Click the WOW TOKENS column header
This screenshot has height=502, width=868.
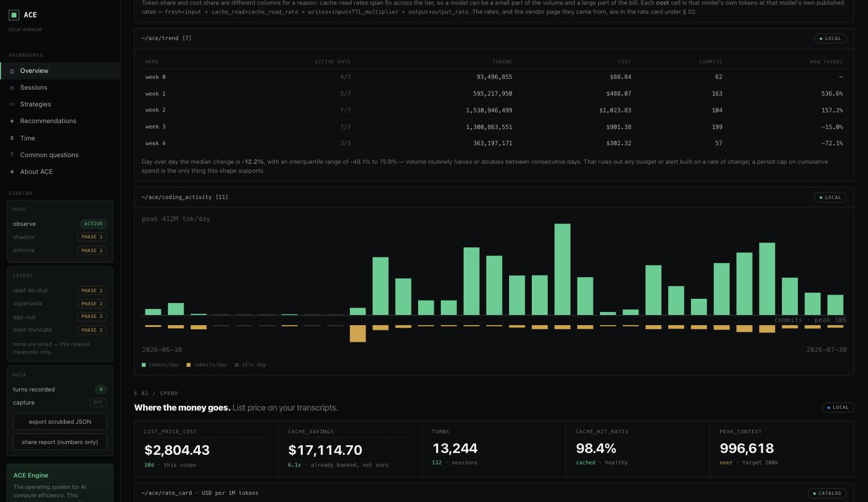pyautogui.click(x=826, y=62)
